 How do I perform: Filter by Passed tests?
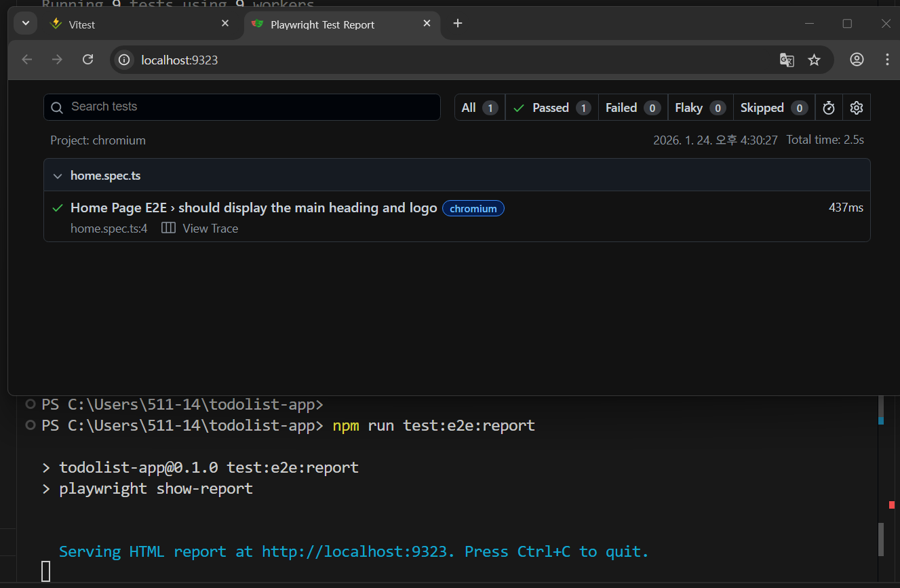(x=552, y=108)
